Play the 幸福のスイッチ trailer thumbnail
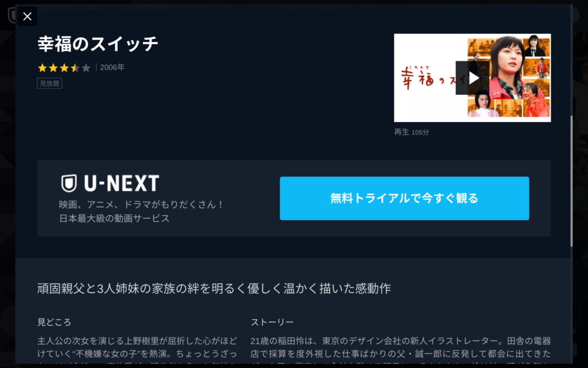Screen dimensions: 588x368 click(x=472, y=78)
